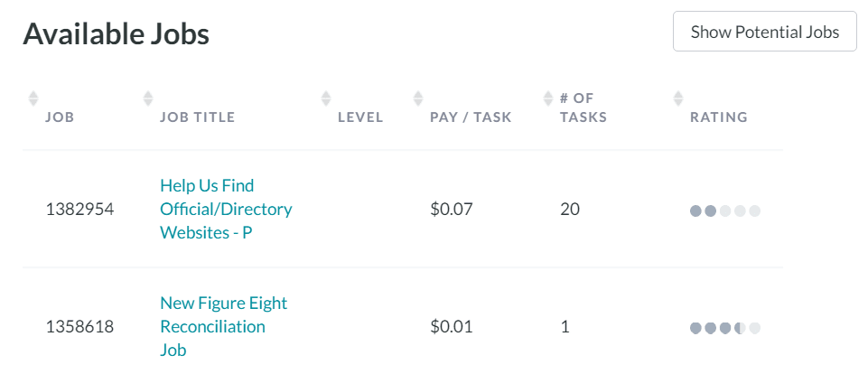
Task: Sort jobs by PAY / TASK arrows
Action: pyautogui.click(x=418, y=98)
